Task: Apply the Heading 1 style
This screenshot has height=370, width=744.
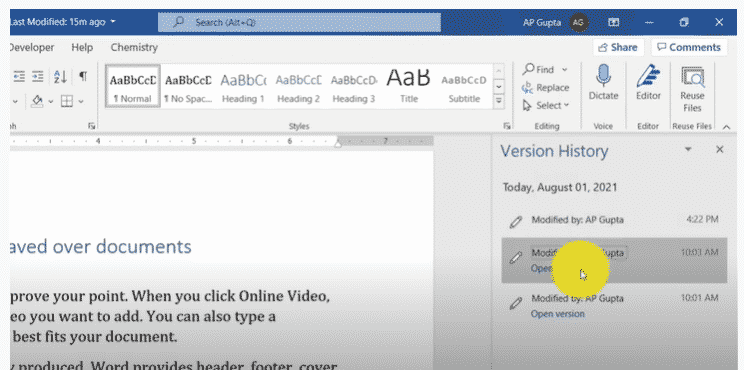Action: tap(243, 86)
